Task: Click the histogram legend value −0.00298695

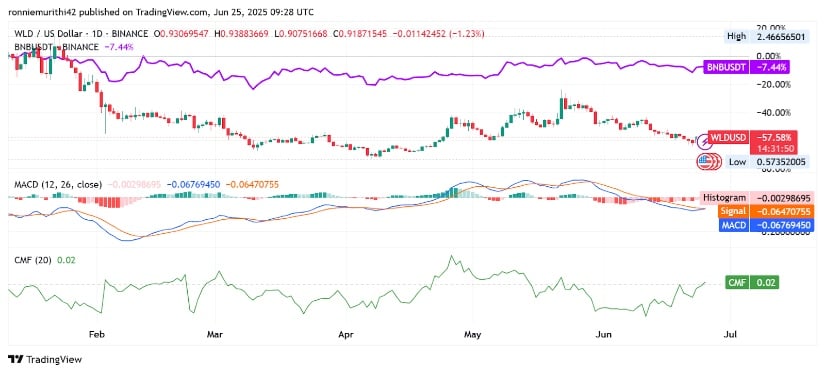Action: (x=135, y=185)
